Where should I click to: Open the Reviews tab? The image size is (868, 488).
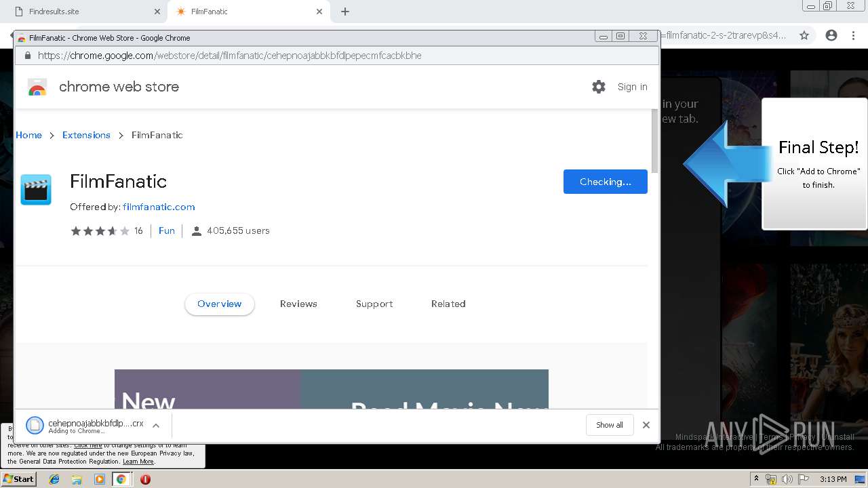tap(298, 304)
